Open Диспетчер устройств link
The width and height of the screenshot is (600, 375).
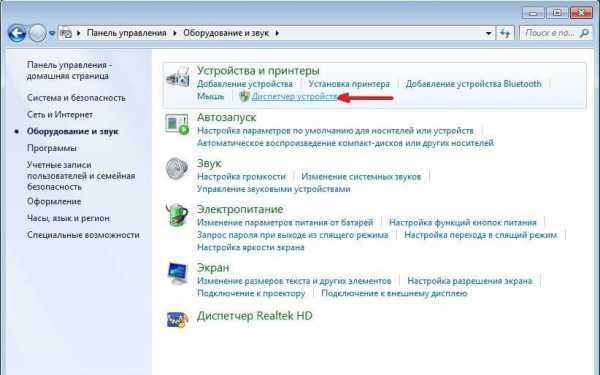pos(295,96)
